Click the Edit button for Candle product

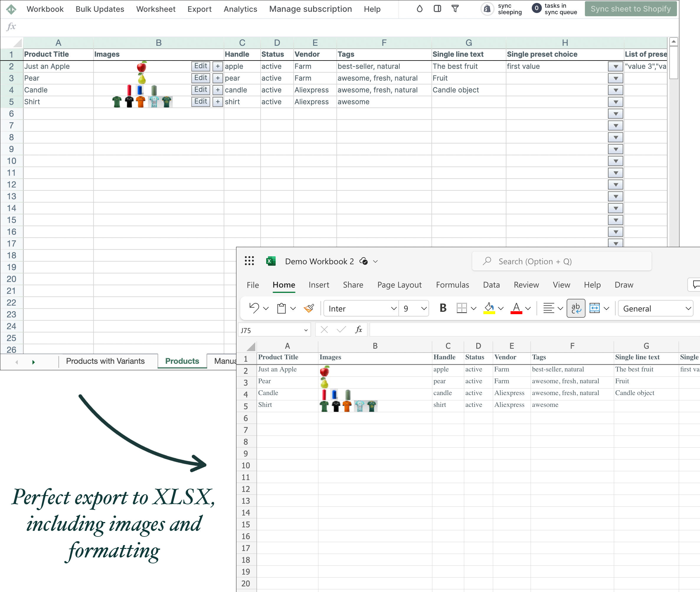click(199, 89)
